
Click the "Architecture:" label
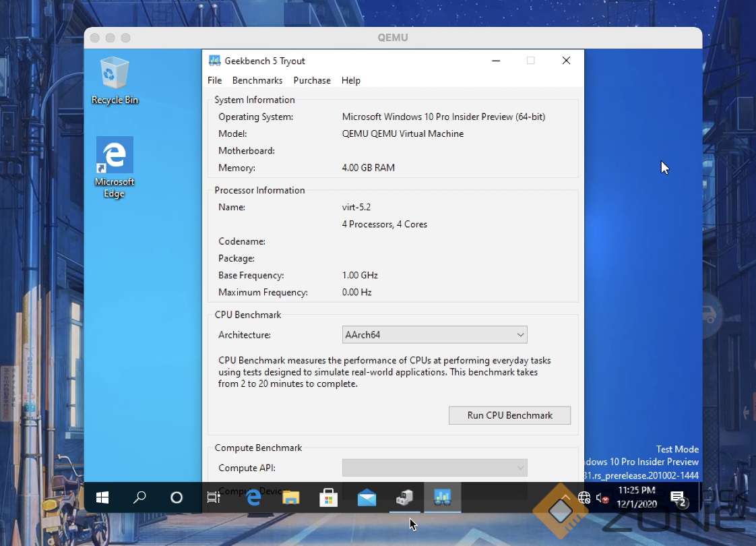pyautogui.click(x=245, y=335)
